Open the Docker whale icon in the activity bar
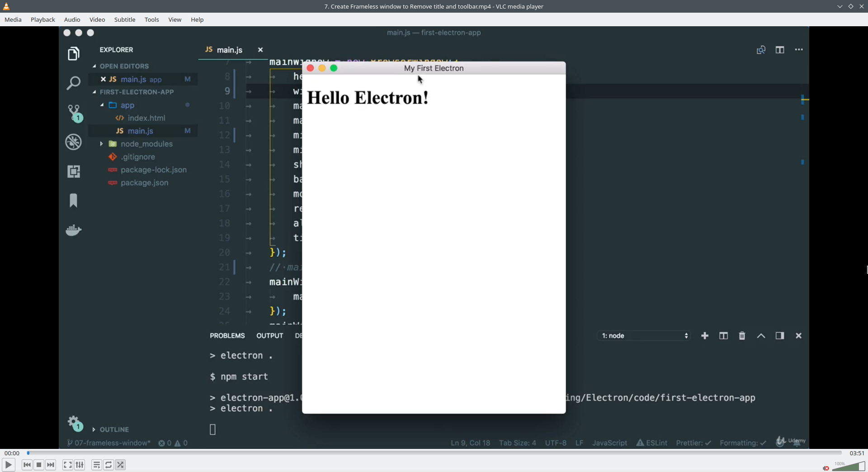Viewport: 868px width, 472px height. tap(73, 230)
